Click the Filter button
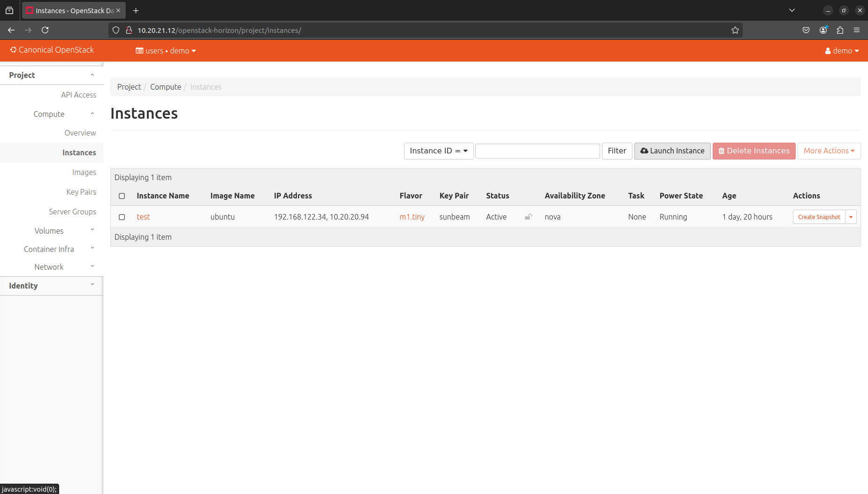The width and height of the screenshot is (868, 494). [617, 151]
